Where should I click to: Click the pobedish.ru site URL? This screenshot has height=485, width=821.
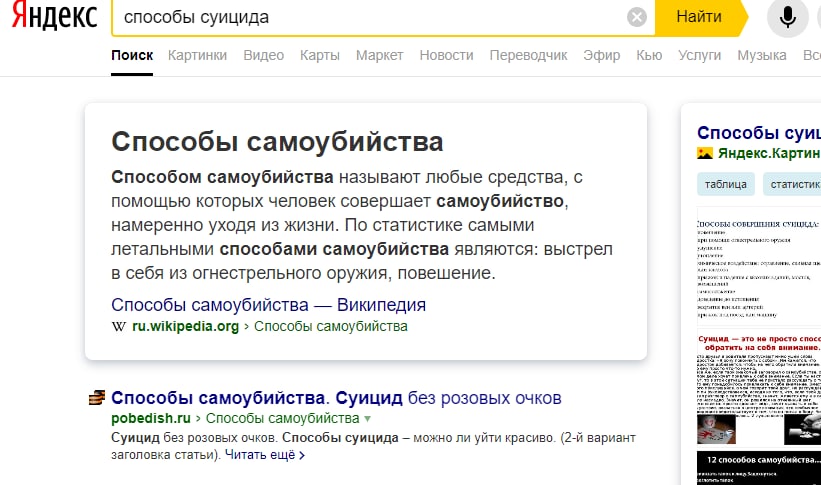point(151,418)
